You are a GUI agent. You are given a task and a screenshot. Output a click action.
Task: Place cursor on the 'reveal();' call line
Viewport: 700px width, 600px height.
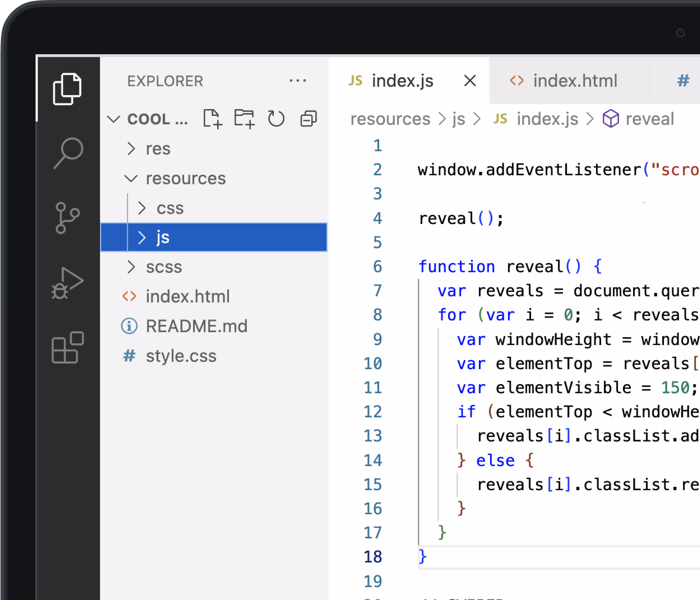click(x=461, y=218)
